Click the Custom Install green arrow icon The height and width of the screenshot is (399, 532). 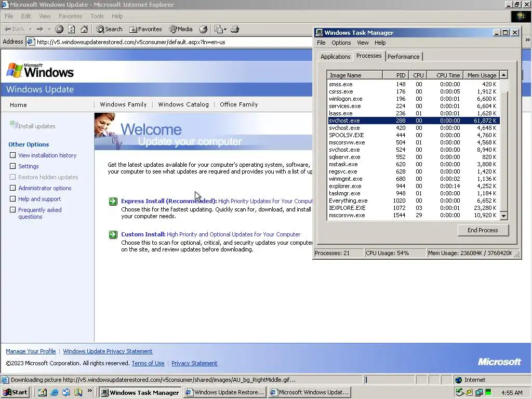(x=113, y=234)
